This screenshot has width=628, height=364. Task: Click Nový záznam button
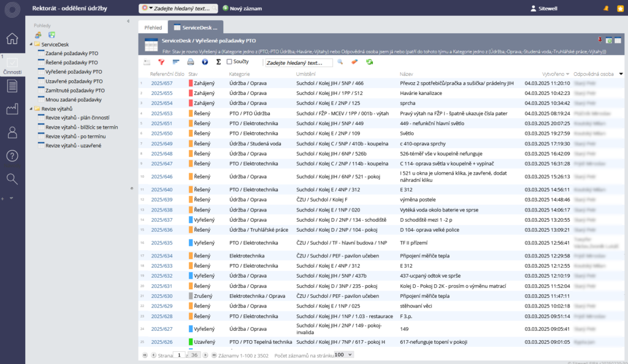[242, 8]
